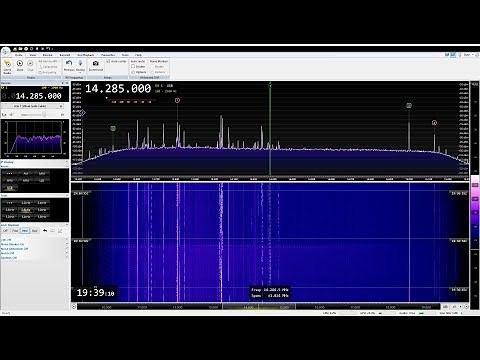Click the speaker mute icon beside volume slider

coord(11,114)
